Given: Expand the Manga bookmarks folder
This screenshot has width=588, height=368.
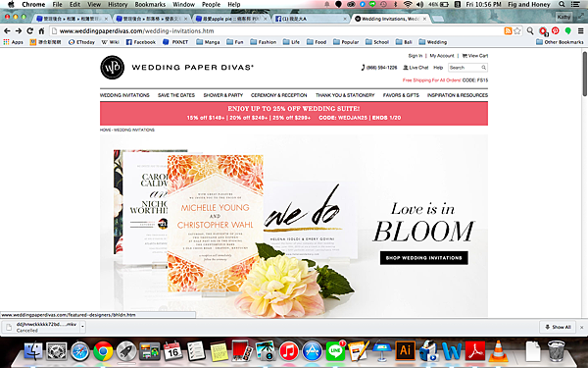Looking at the screenshot, I should click(x=208, y=42).
